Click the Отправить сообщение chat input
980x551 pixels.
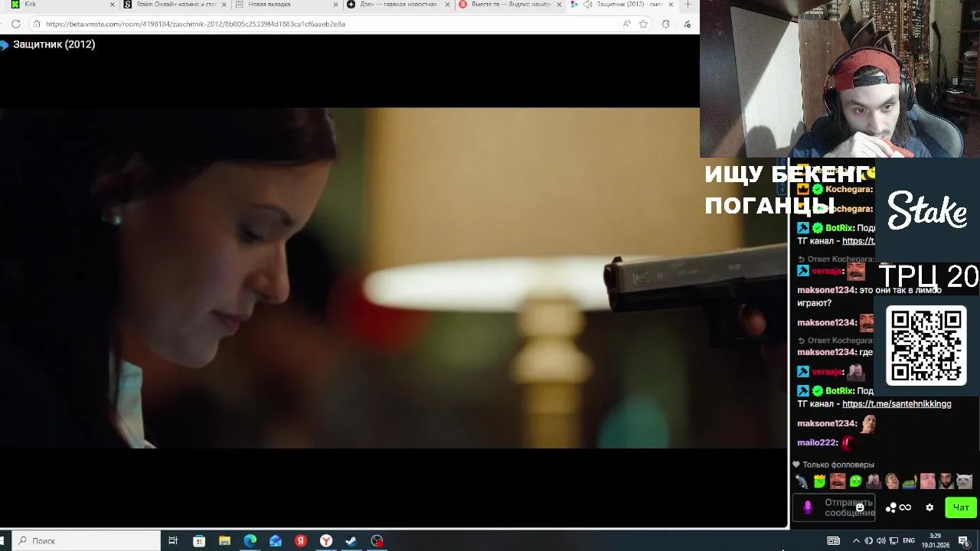[834, 507]
